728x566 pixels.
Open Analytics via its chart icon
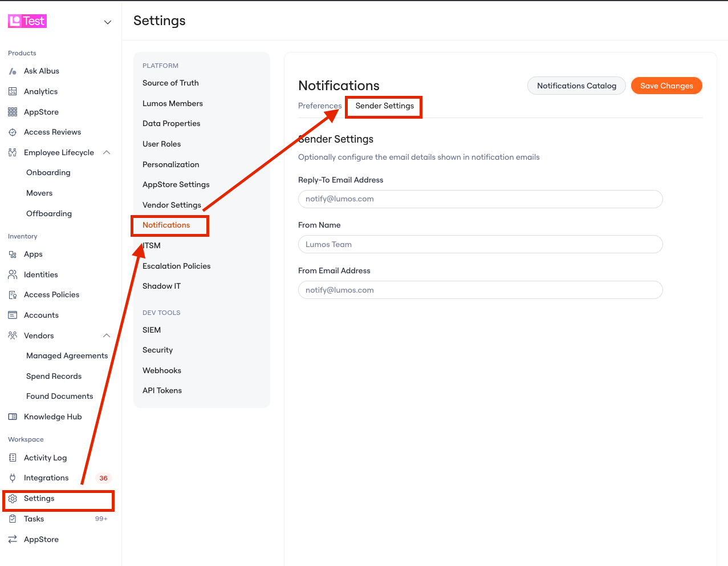coord(13,91)
